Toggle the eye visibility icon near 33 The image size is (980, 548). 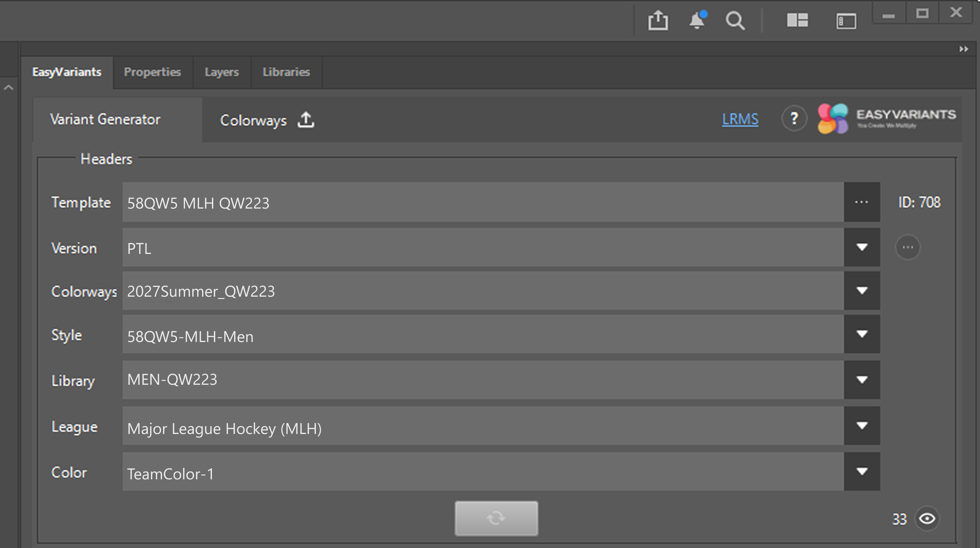(927, 518)
